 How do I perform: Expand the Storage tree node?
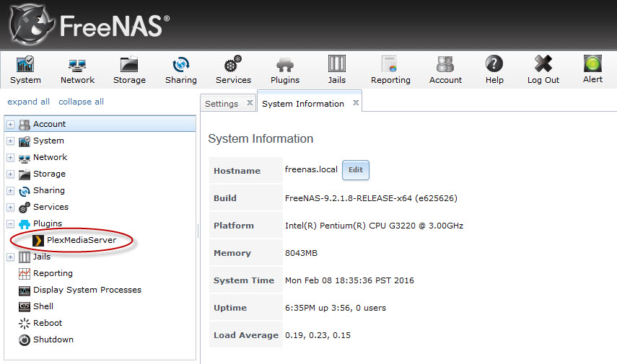tap(11, 174)
